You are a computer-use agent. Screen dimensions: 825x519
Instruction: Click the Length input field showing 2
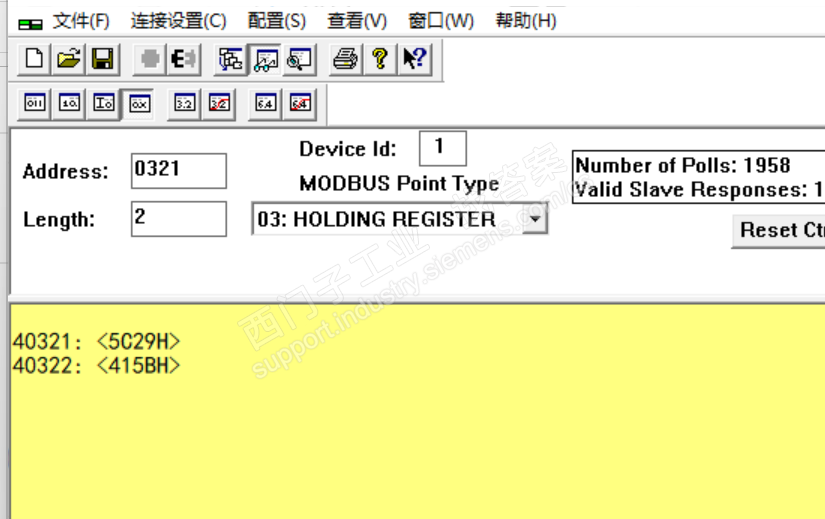(x=179, y=219)
